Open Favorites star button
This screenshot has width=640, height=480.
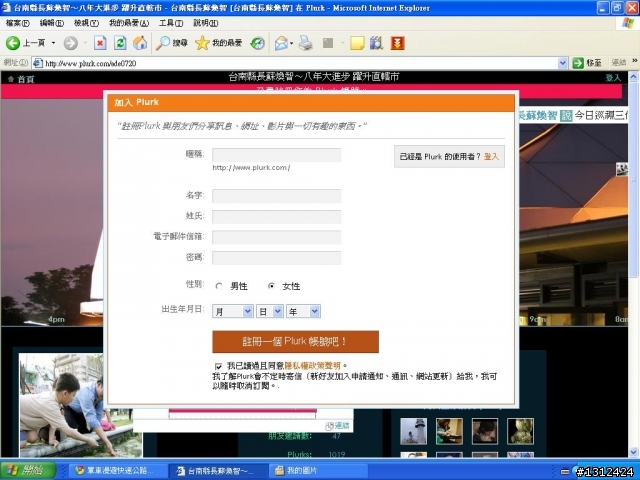click(218, 43)
